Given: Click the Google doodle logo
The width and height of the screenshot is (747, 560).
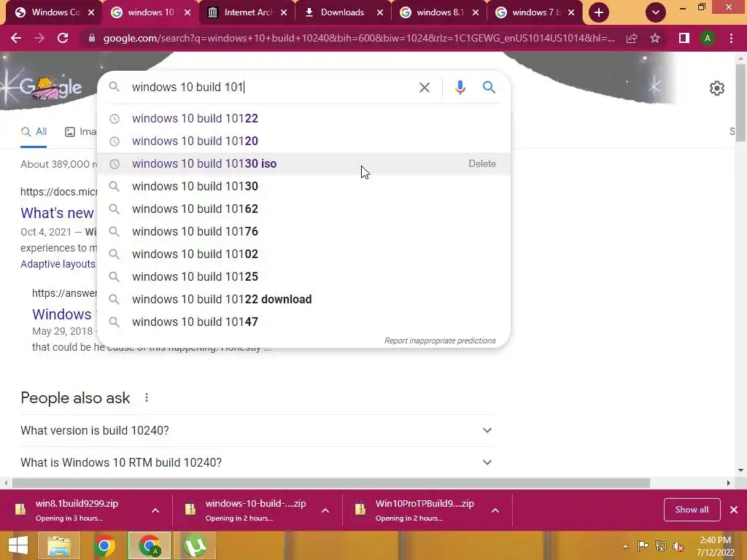Looking at the screenshot, I should coord(49,87).
